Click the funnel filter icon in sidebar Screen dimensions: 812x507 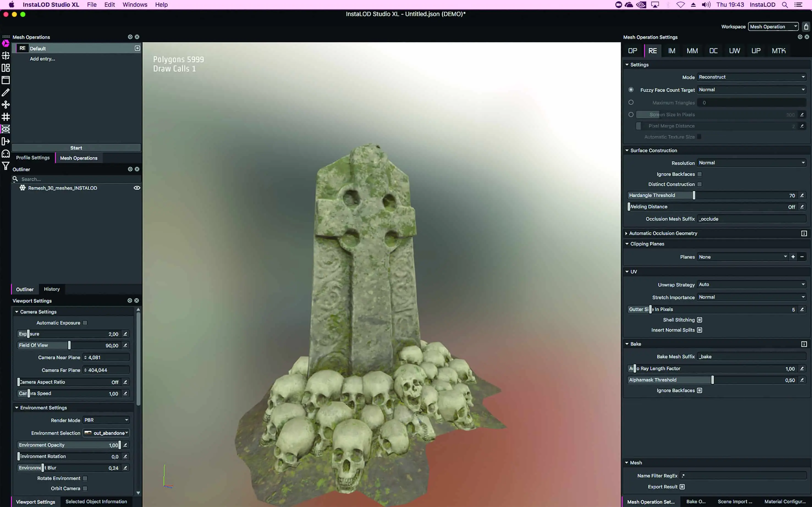point(6,166)
